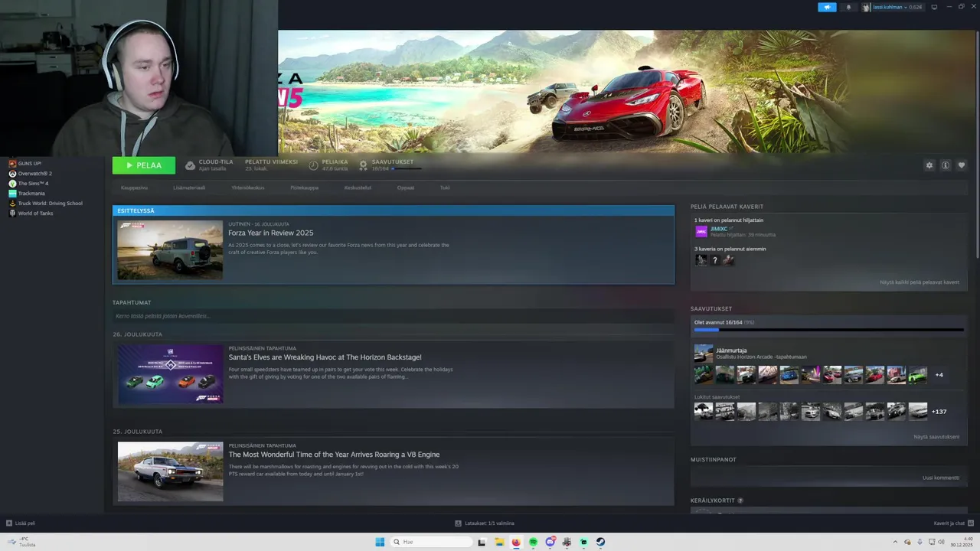Click the Santa's Elves event thumbnail
Viewport: 980px width, 551px height.
click(x=170, y=373)
